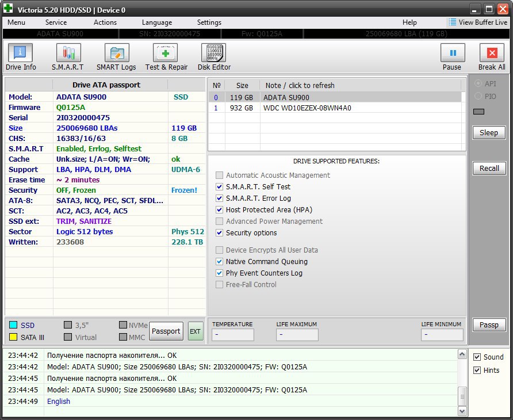Screen dimensions: 513x420
Task: Click the '228.1 TB' written value
Action: tap(187, 242)
